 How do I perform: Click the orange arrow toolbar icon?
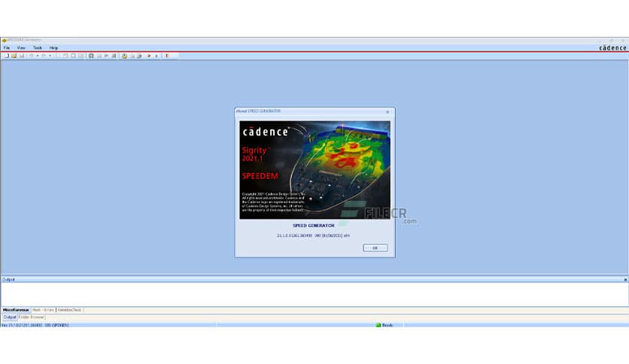[x=149, y=56]
